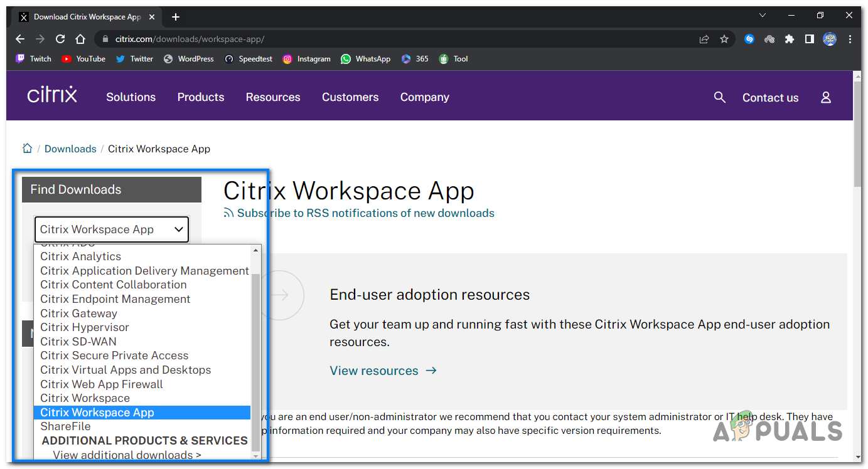Click View additional downloads link
Viewport: 868px width, 469px height.
(126, 455)
